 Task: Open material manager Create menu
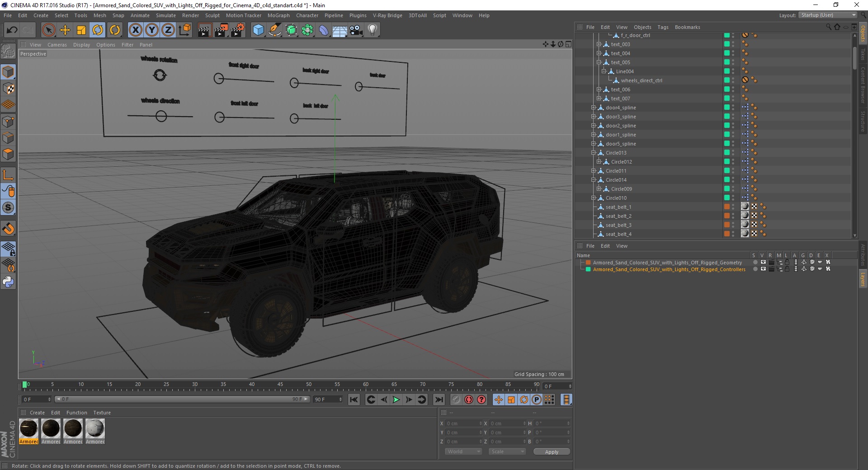pyautogui.click(x=37, y=413)
